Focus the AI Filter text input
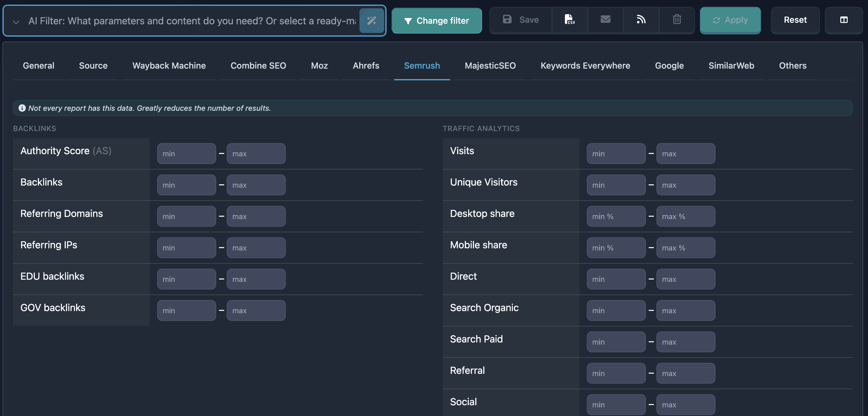The height and width of the screenshot is (416, 868). pos(192,21)
